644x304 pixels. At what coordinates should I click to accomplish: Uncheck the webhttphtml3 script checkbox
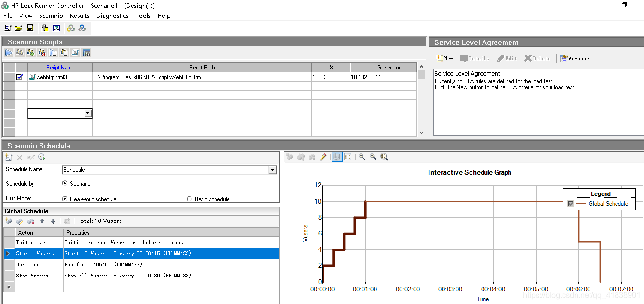coord(20,77)
